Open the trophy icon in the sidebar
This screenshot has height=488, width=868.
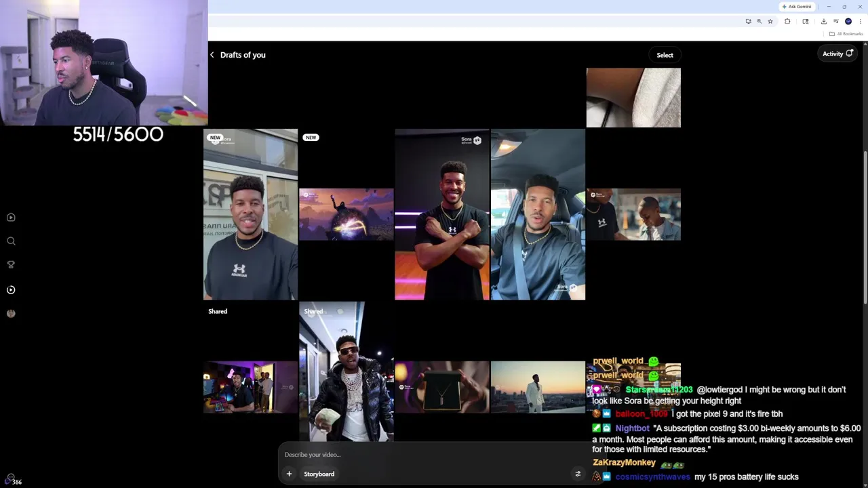pos(11,265)
